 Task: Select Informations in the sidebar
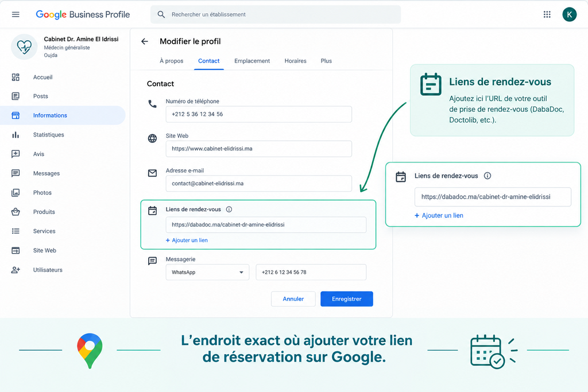click(63, 115)
